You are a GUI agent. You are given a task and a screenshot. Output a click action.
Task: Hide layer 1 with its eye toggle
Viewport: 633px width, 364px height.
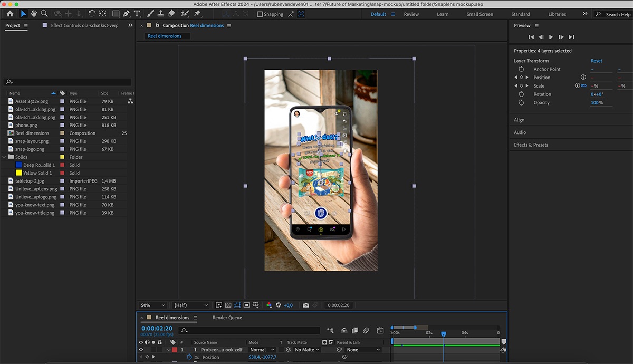pos(141,350)
